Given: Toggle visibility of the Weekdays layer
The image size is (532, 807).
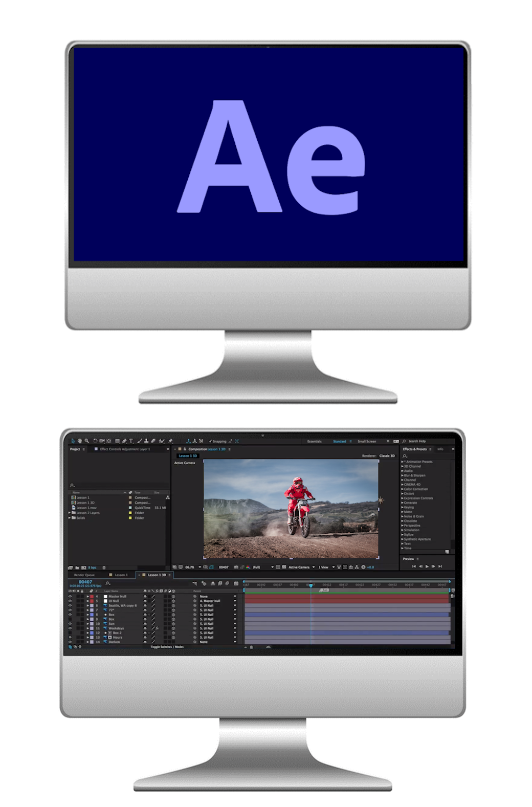Looking at the screenshot, I should pyautogui.click(x=70, y=628).
